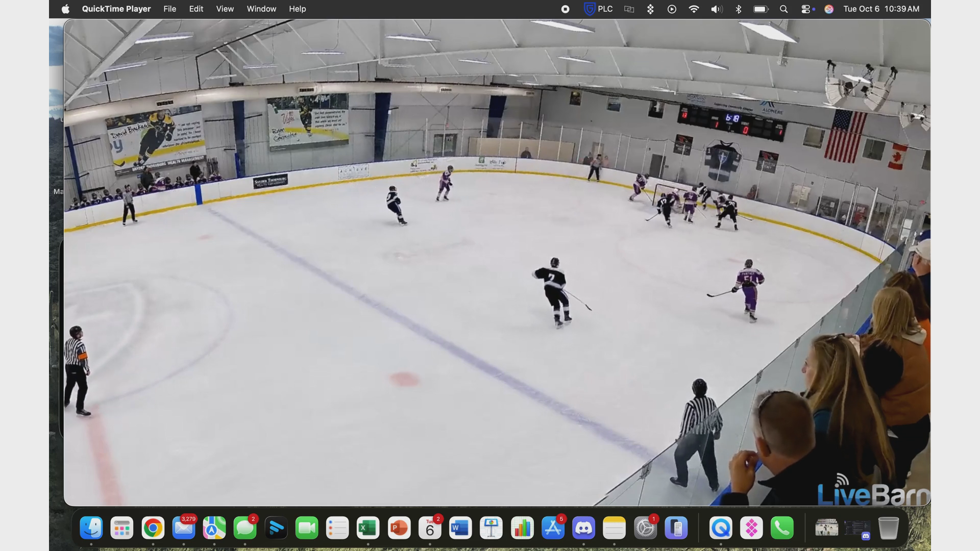The height and width of the screenshot is (551, 980).
Task: Open Reminders from the Dock
Action: click(x=337, y=528)
